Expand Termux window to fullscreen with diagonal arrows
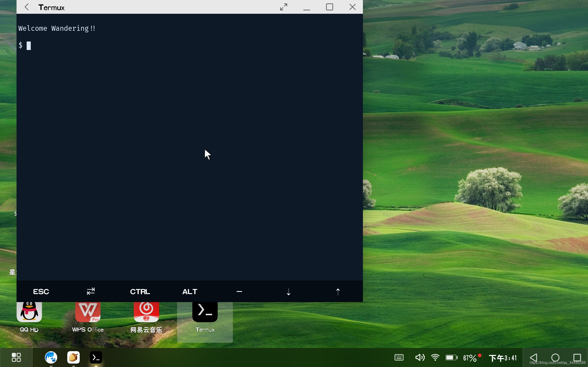This screenshot has width=588, height=367. pos(284,7)
